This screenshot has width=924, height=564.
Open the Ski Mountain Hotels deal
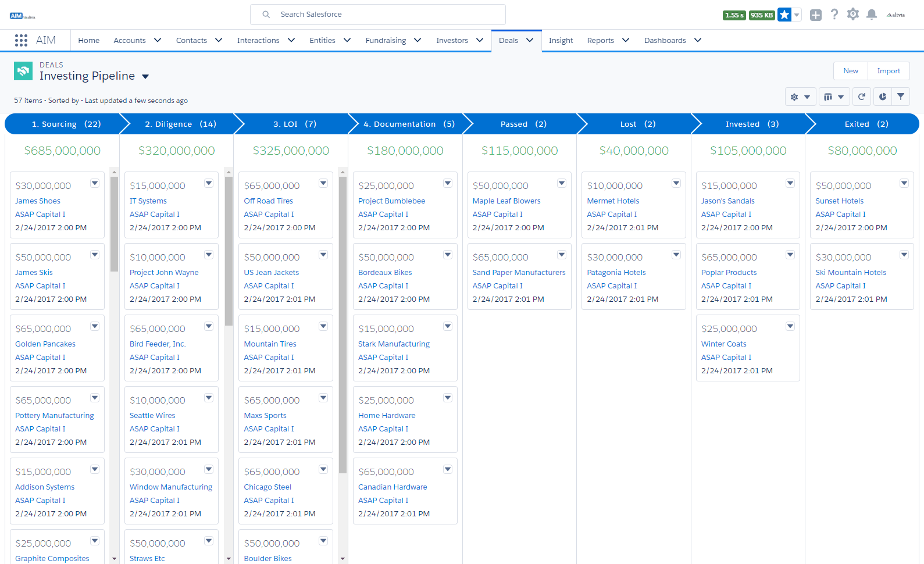tap(851, 272)
